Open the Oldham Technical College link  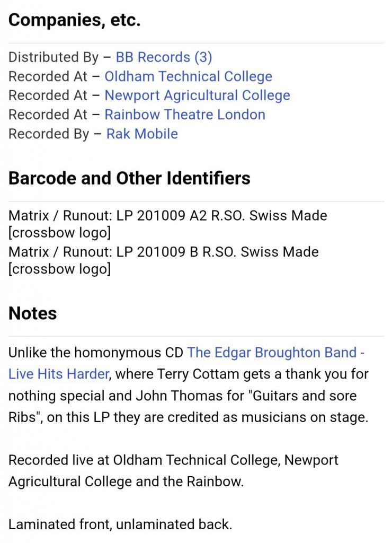(188, 76)
